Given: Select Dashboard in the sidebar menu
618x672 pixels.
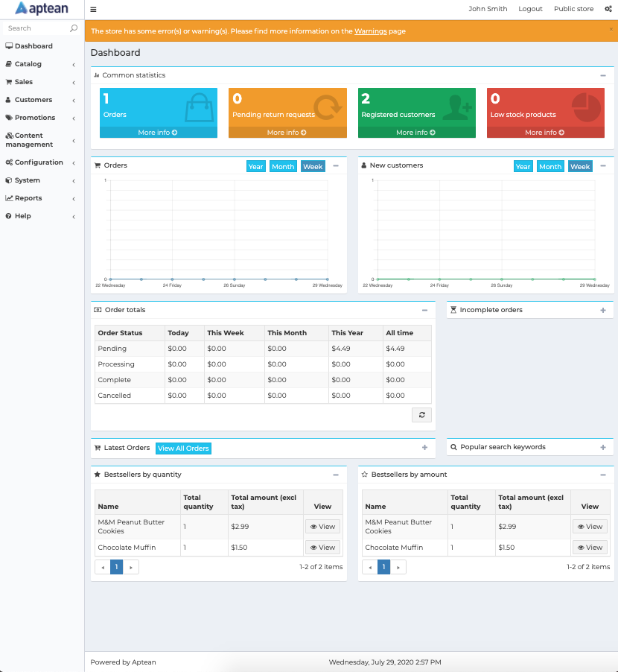Looking at the screenshot, I should point(34,45).
